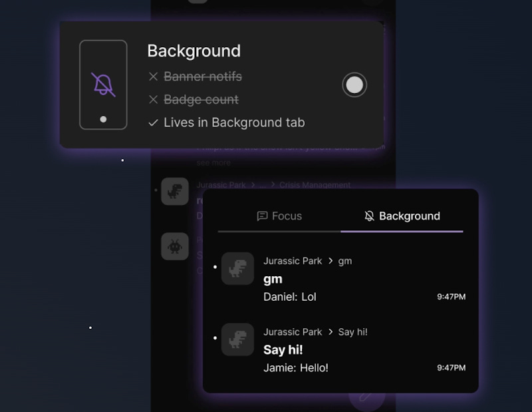Click the unread dot next to the gm thread
The width and height of the screenshot is (532, 412).
[215, 268]
